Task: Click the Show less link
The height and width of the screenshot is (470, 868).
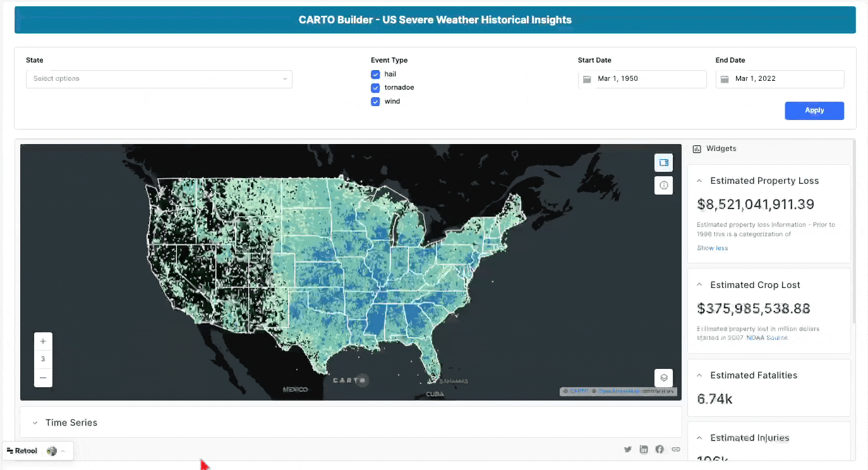Action: point(713,248)
